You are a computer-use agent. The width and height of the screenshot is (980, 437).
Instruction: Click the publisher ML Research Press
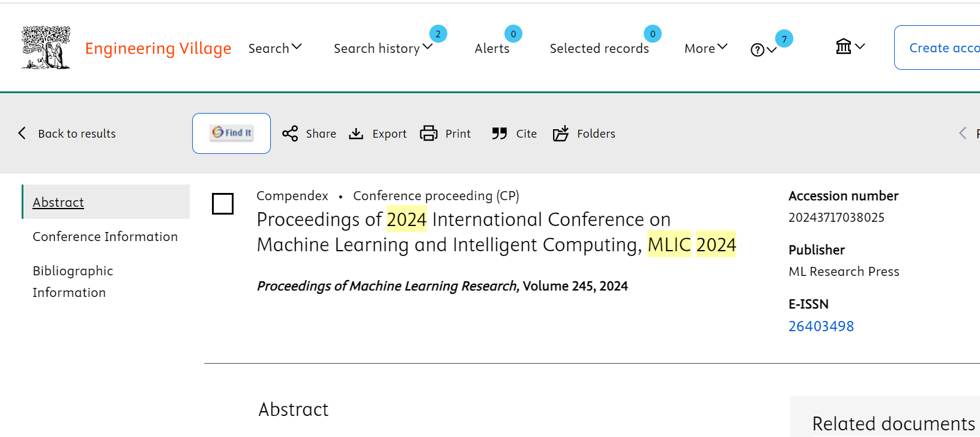tap(844, 271)
